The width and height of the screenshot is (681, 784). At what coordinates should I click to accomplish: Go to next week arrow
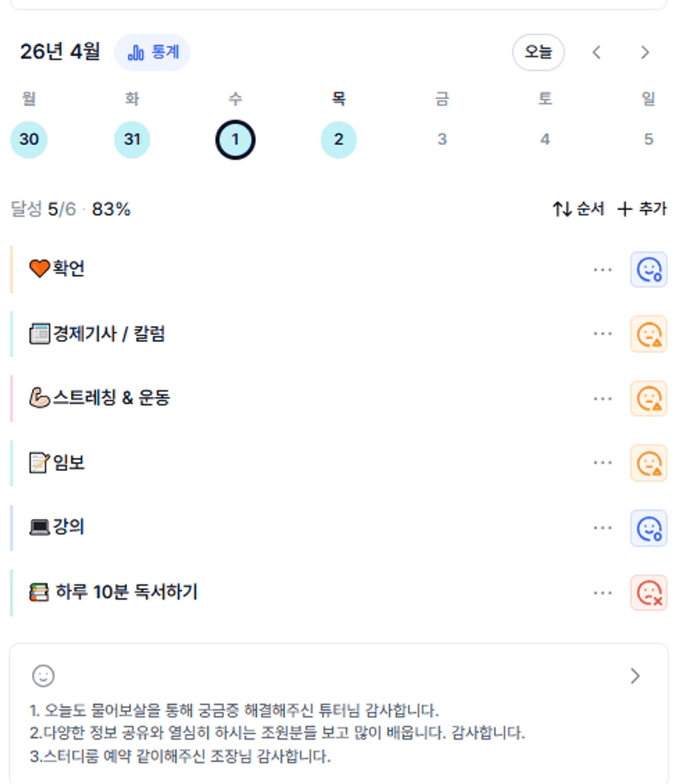645,53
